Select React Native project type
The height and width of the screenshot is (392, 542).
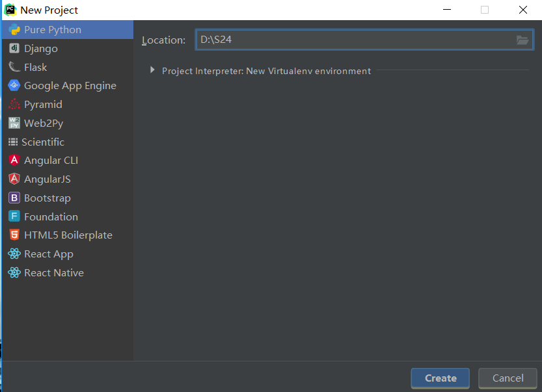point(53,273)
